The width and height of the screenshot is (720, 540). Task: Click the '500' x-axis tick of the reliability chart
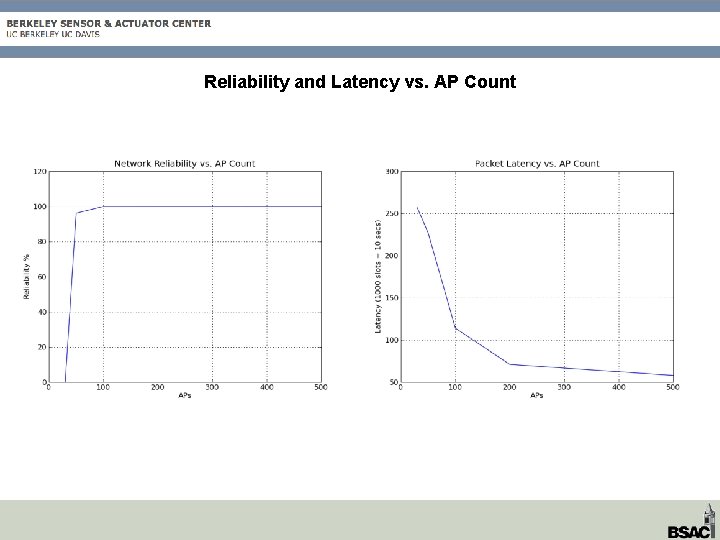pyautogui.click(x=321, y=387)
